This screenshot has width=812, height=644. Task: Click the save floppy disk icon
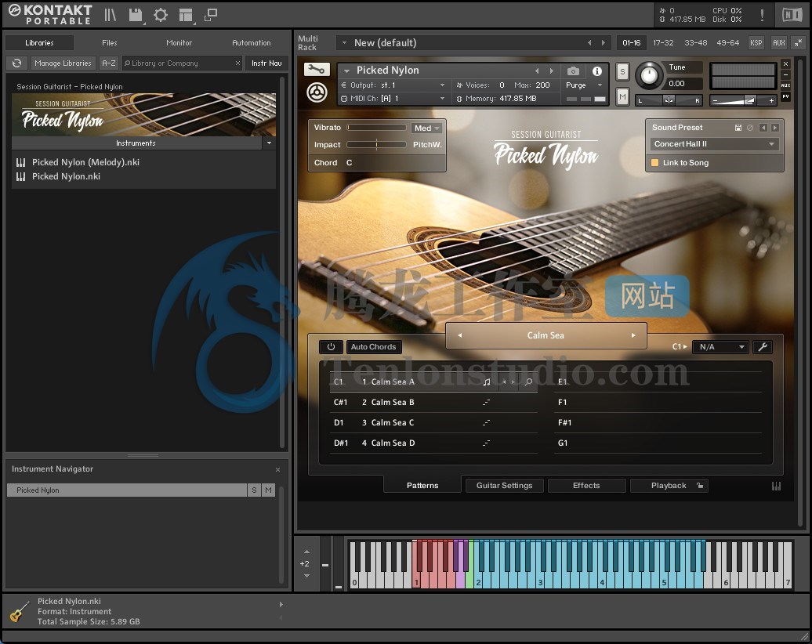point(136,15)
